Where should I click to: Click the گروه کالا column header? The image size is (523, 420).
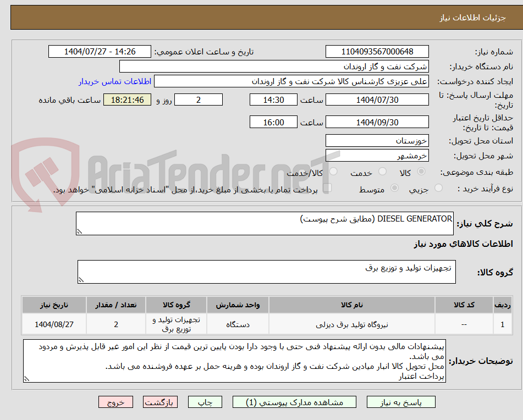point(176,305)
